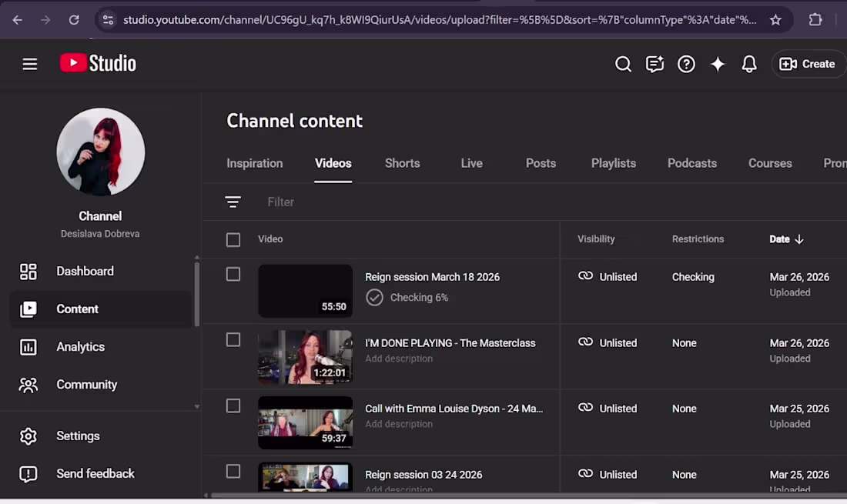This screenshot has width=847, height=504.
Task: Open Unlisted visibility for Reign session March 18
Action: click(608, 277)
